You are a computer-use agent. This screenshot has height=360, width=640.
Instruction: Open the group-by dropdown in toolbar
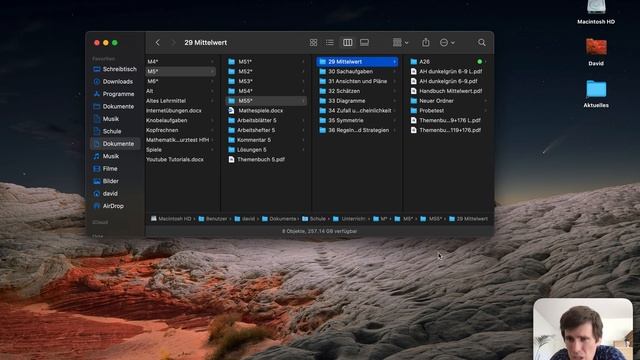point(400,42)
